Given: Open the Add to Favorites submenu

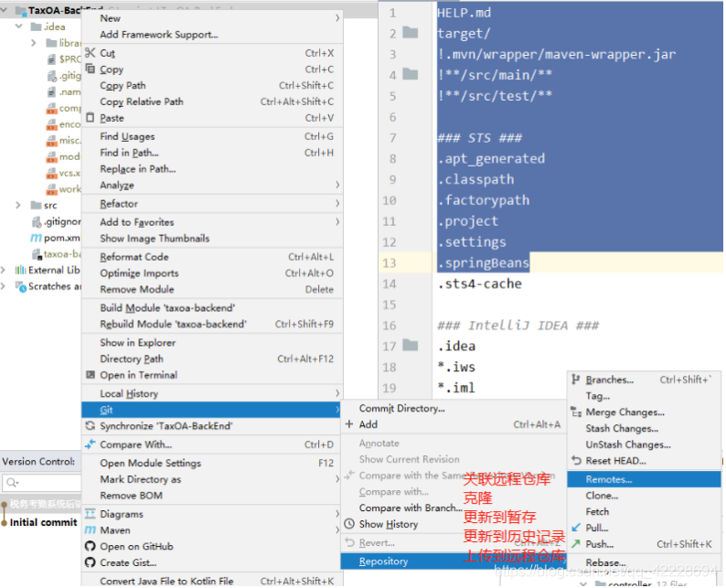Looking at the screenshot, I should [212, 222].
